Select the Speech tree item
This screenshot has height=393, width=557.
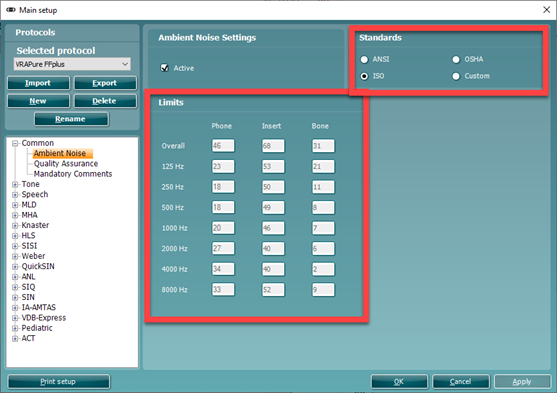point(35,194)
